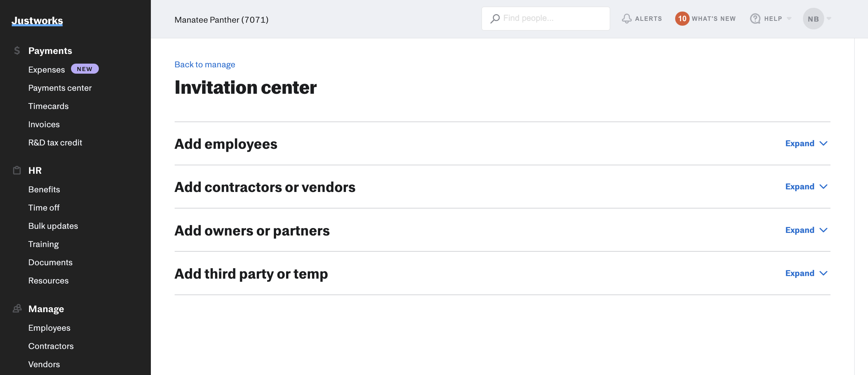Open the Alerts bell icon
The image size is (868, 375).
point(627,19)
